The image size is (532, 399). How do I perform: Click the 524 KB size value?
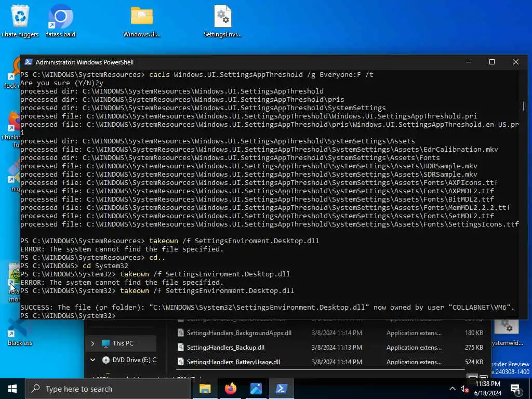(x=474, y=362)
